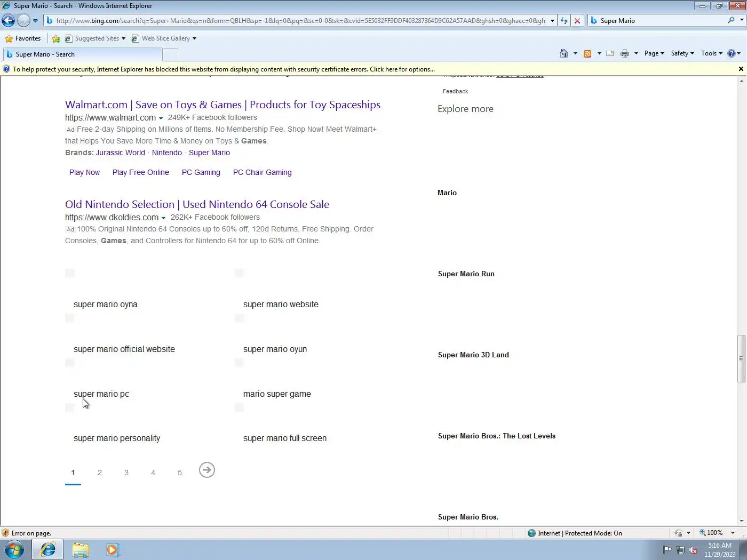
Task: Click the Super Mario brand link
Action: [209, 153]
